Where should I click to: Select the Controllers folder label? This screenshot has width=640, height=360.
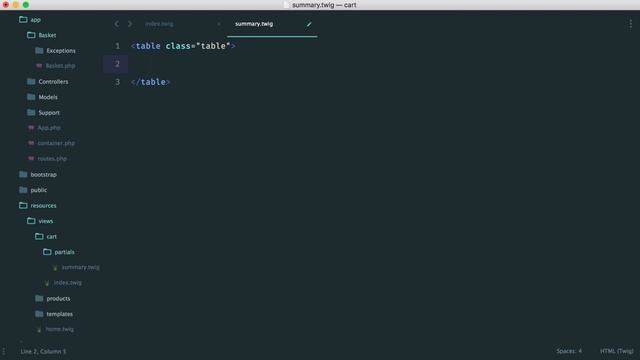[53, 82]
